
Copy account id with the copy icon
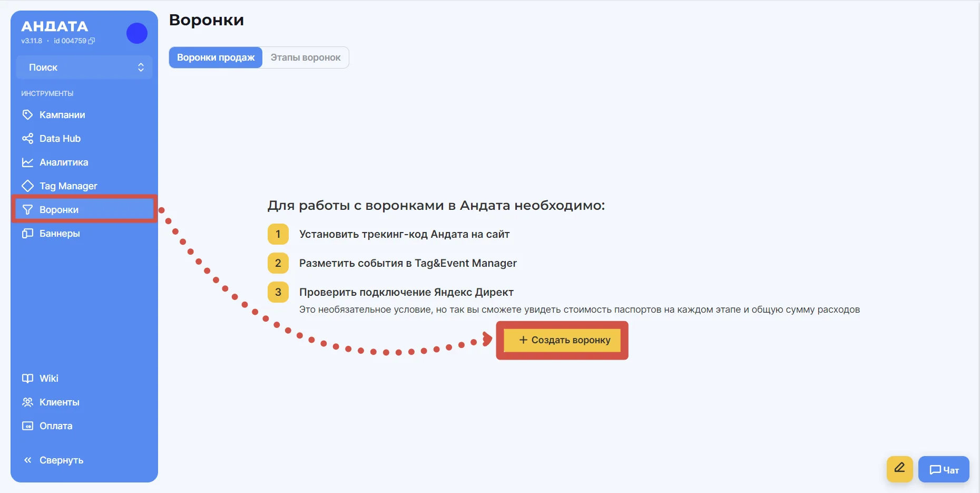pyautogui.click(x=92, y=41)
